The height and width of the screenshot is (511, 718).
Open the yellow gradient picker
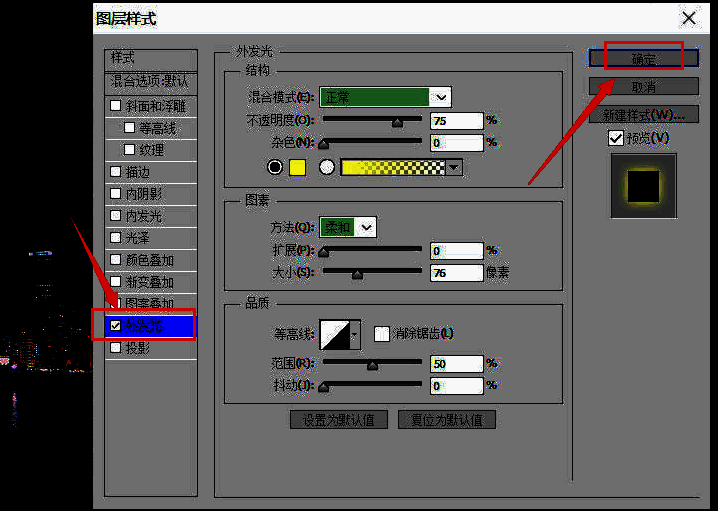(x=455, y=168)
